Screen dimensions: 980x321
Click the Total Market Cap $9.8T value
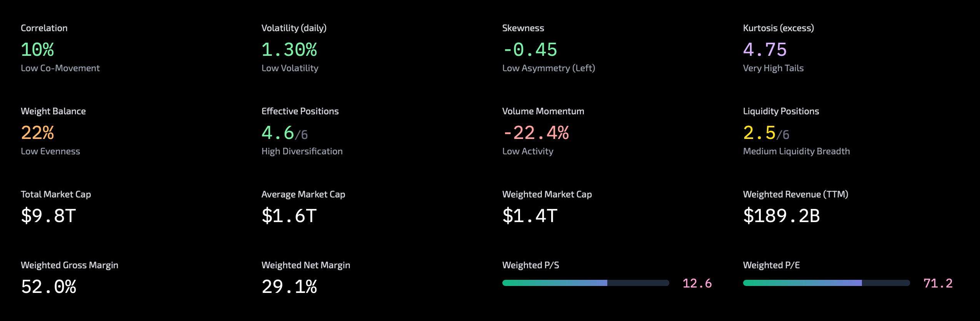(48, 216)
